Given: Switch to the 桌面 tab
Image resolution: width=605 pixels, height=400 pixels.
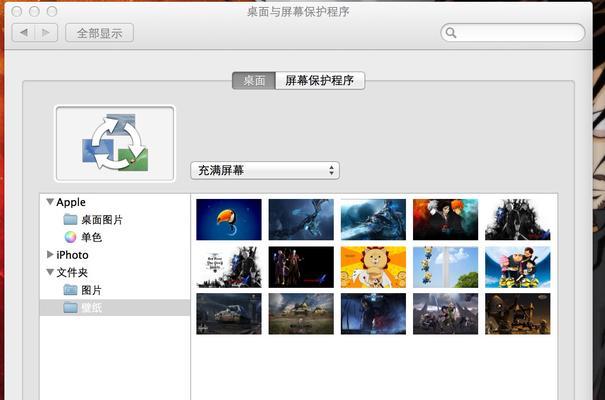Looking at the screenshot, I should (x=254, y=81).
